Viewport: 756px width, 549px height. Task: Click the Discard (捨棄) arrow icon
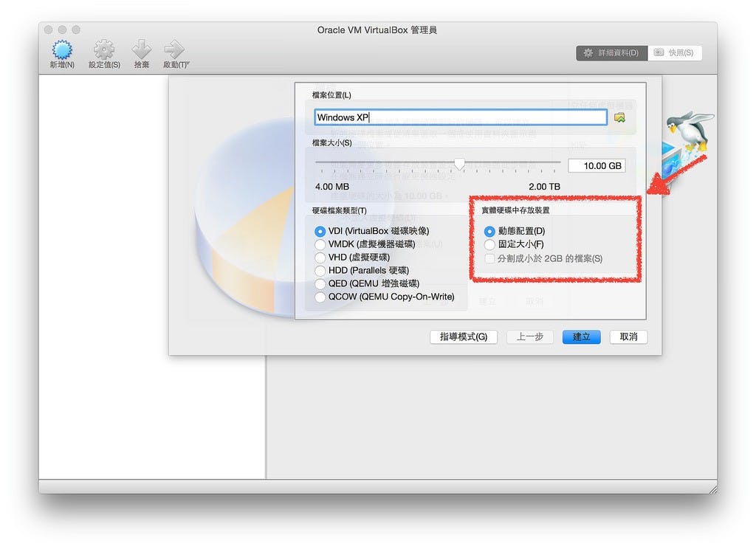(x=141, y=49)
